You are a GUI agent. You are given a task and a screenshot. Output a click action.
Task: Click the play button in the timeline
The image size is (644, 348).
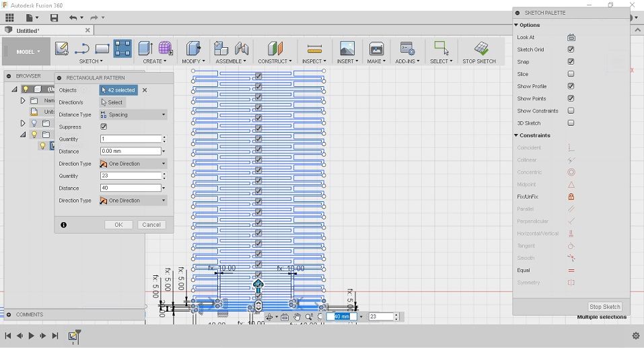click(31, 336)
